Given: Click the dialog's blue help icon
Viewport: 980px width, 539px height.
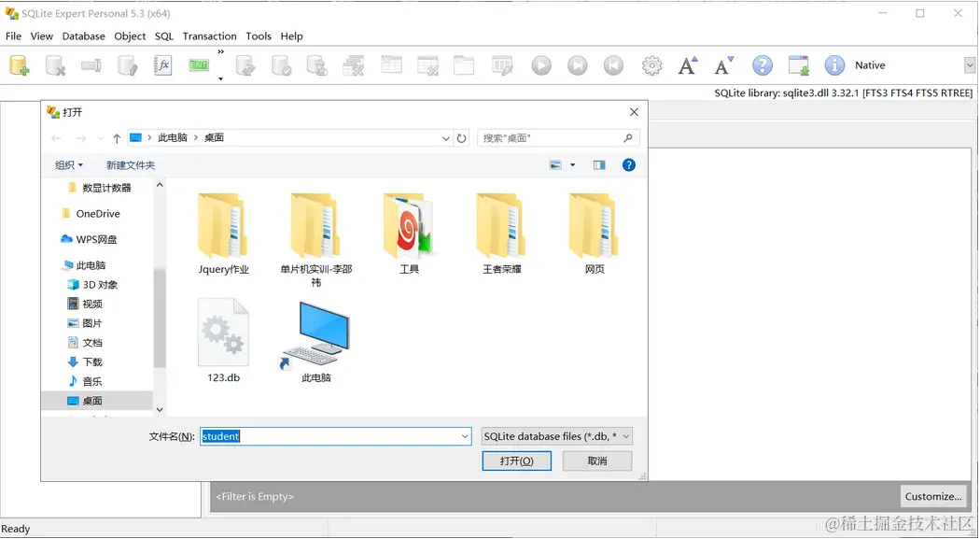Looking at the screenshot, I should pyautogui.click(x=629, y=165).
